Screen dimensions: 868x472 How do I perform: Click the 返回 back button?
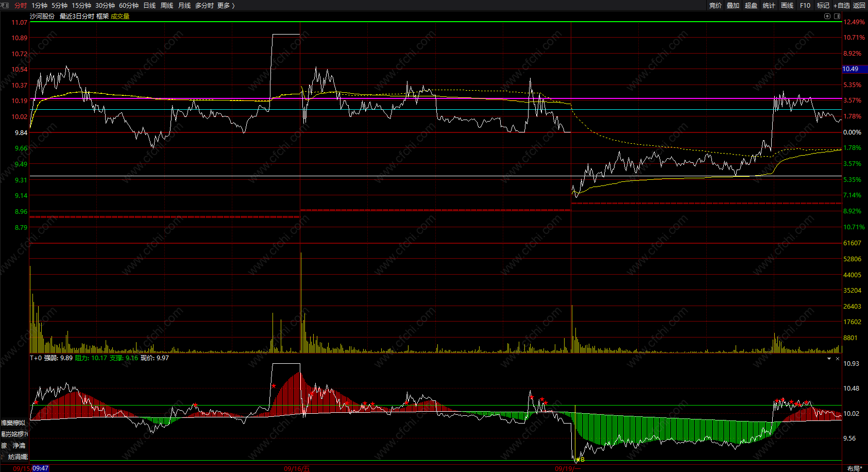point(859,5)
